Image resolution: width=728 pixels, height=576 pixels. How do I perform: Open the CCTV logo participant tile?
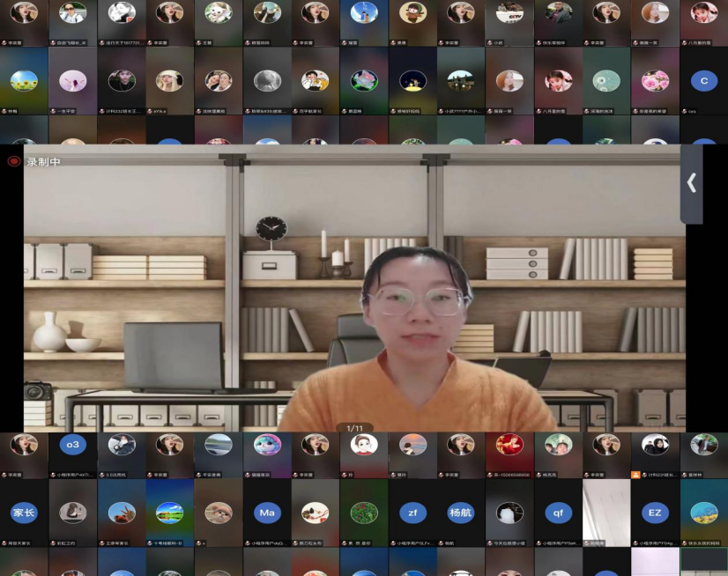click(509, 13)
